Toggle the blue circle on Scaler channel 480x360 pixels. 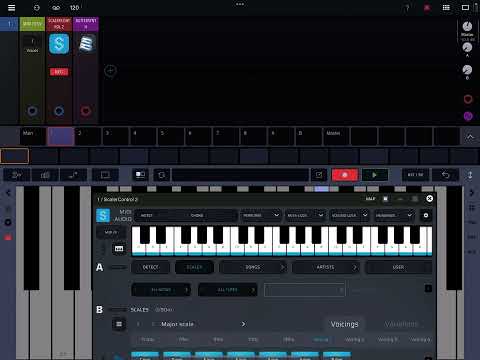pyautogui.click(x=59, y=111)
